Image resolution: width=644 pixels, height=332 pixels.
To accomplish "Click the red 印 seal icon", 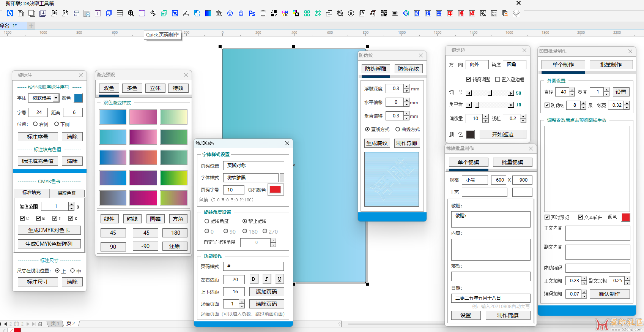I will pyautogui.click(x=450, y=13).
